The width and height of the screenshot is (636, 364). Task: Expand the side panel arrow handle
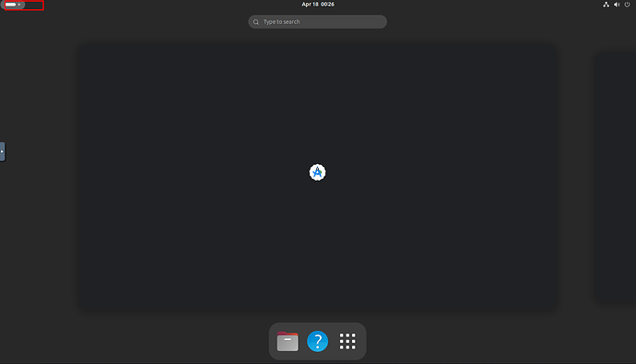click(3, 152)
